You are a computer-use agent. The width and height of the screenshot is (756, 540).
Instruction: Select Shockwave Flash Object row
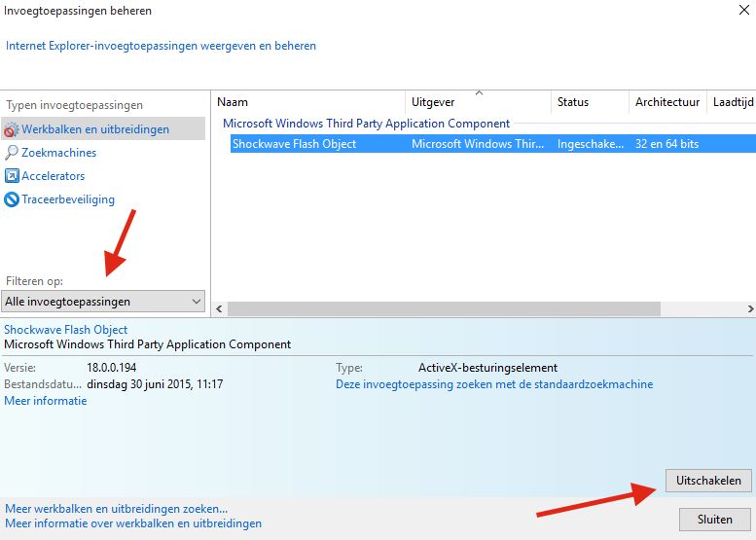294,144
